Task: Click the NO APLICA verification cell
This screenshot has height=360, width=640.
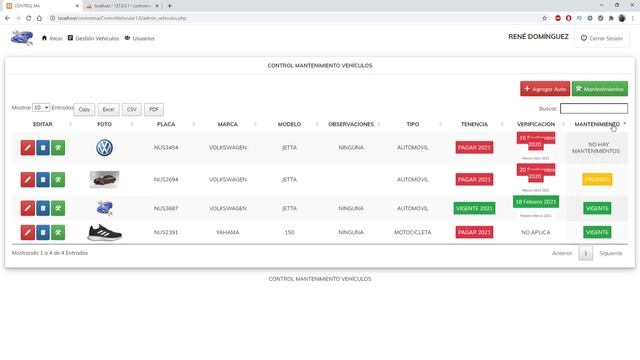Action: pos(536,232)
